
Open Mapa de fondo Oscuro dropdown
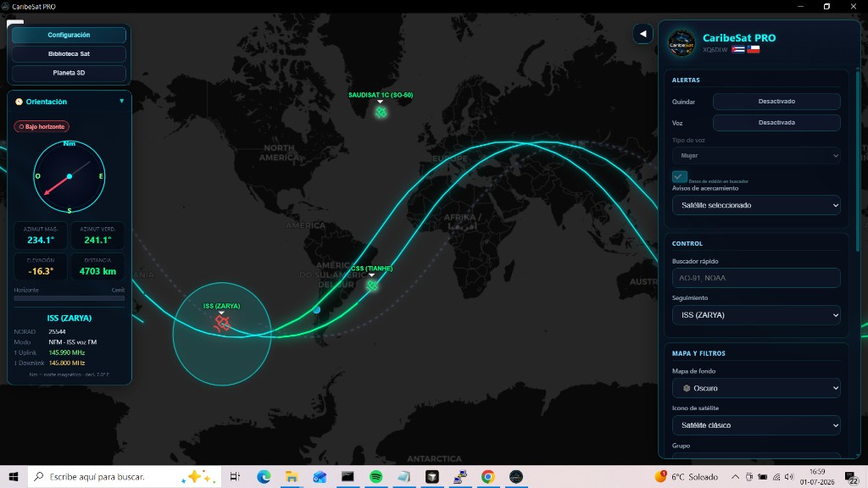pos(756,388)
